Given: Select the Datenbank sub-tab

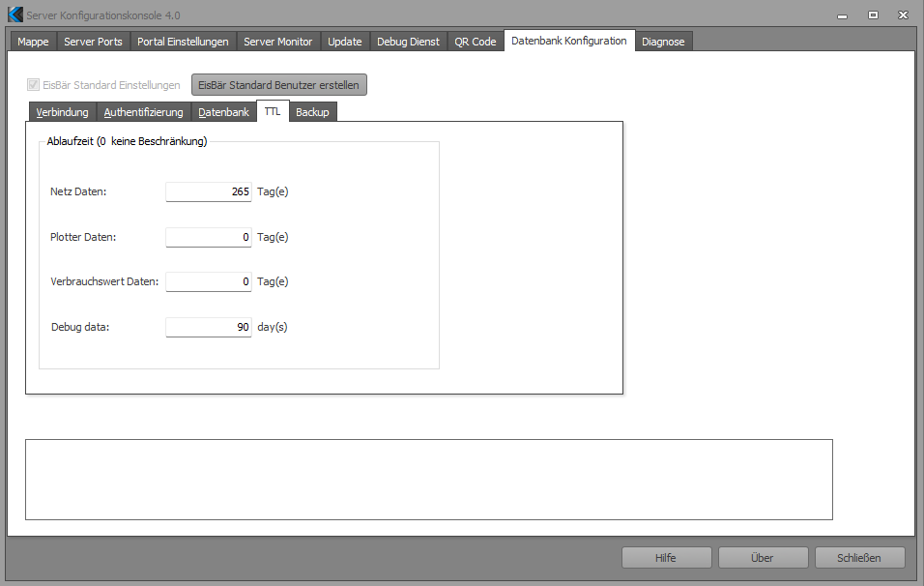Looking at the screenshot, I should click(224, 112).
